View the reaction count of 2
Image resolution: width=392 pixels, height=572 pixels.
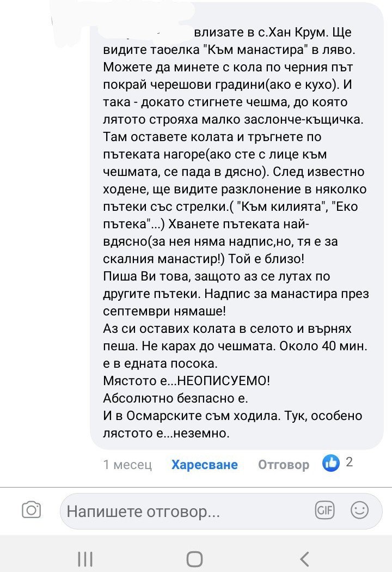click(350, 463)
